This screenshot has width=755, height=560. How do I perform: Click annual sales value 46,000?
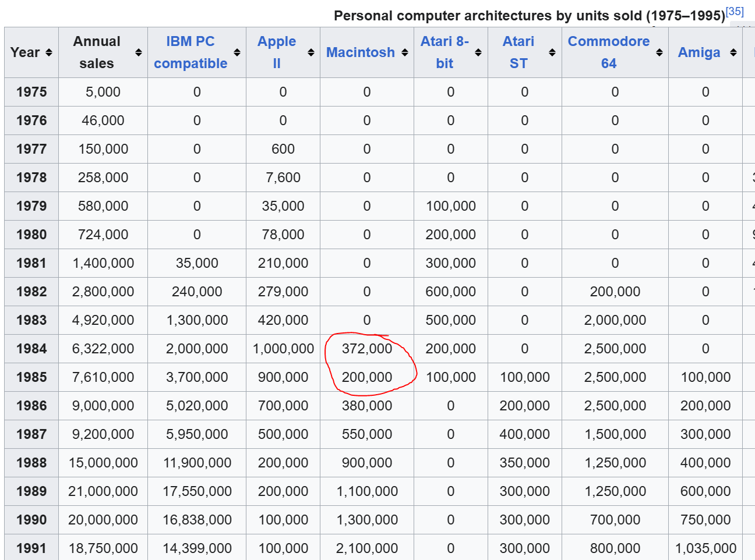click(x=103, y=120)
